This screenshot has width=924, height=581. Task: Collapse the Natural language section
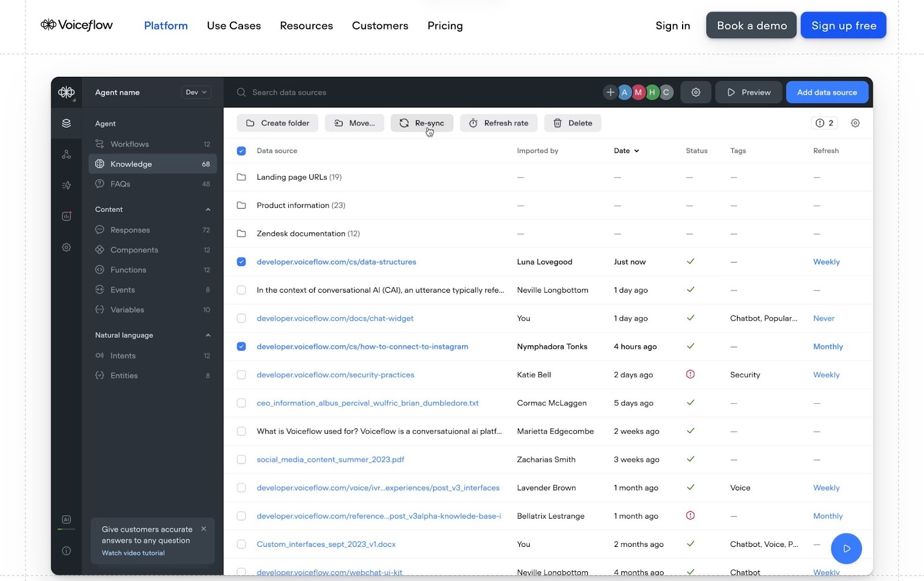coord(208,336)
